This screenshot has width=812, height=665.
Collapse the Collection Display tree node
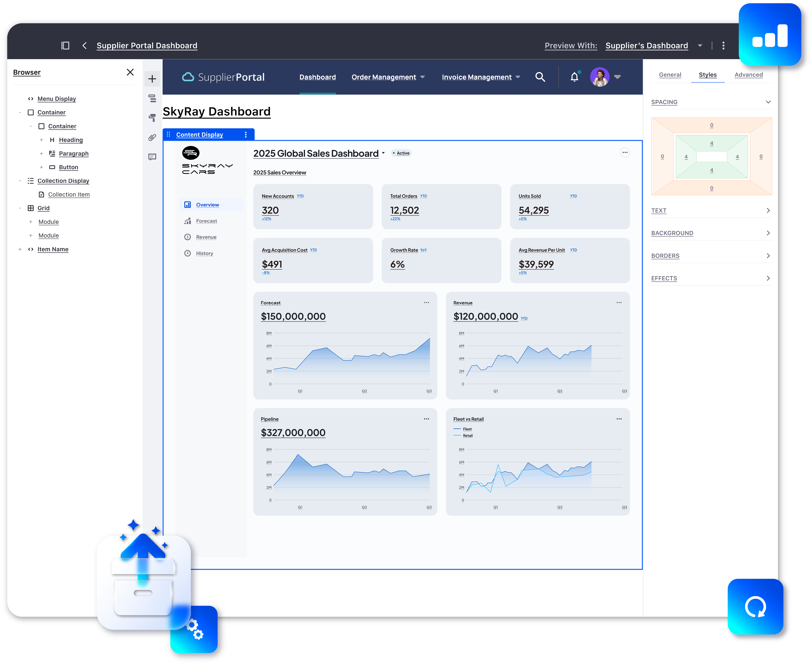(20, 181)
